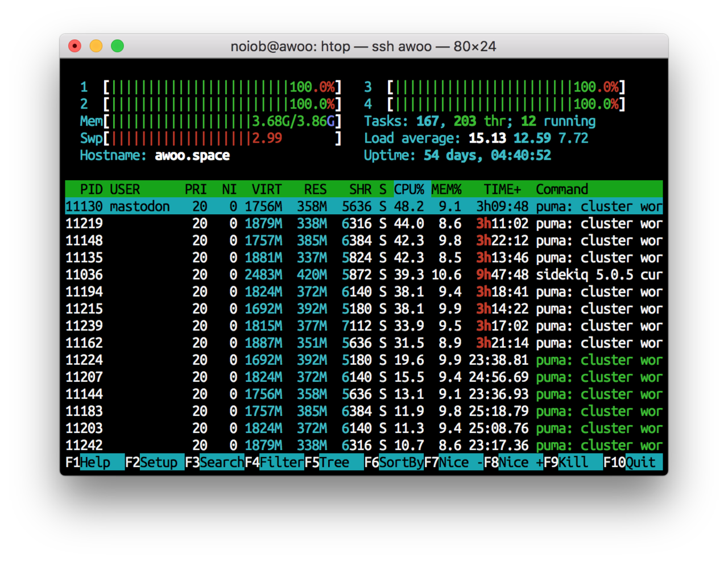
Task: Click the TIME+ column header
Action: point(502,189)
